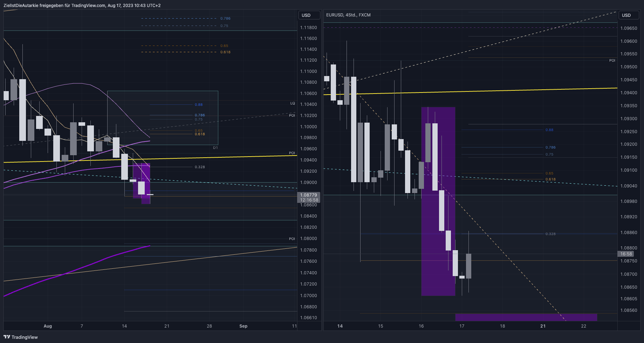This screenshot has height=343, width=644.
Task: Select the purple box at the bottom of the 4Std. chart
Action: click(x=526, y=317)
